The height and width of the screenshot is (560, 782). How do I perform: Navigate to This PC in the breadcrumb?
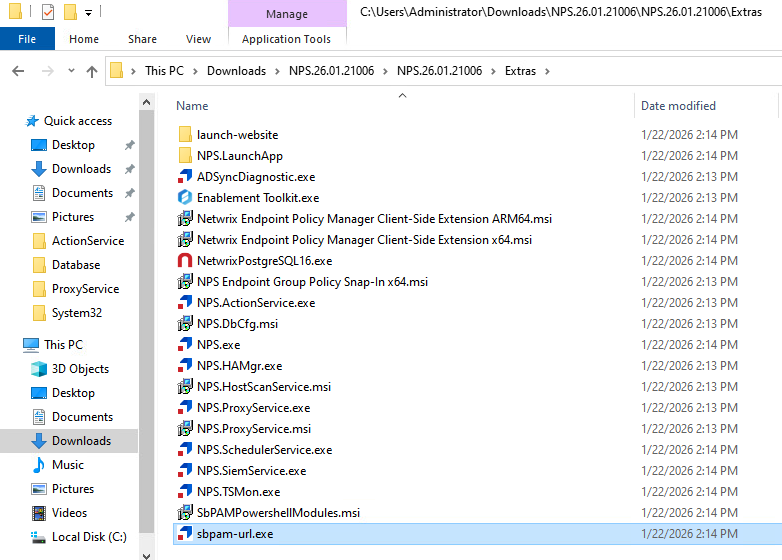tap(164, 71)
